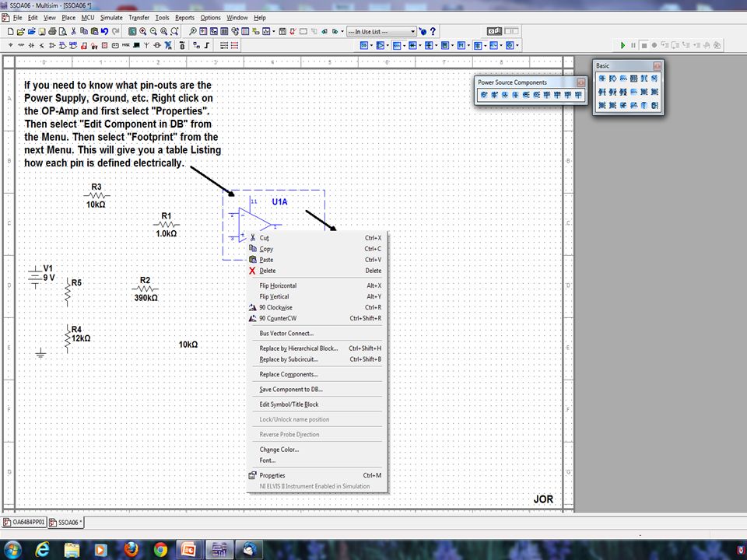
Task: Create a new design file
Action: [10, 31]
